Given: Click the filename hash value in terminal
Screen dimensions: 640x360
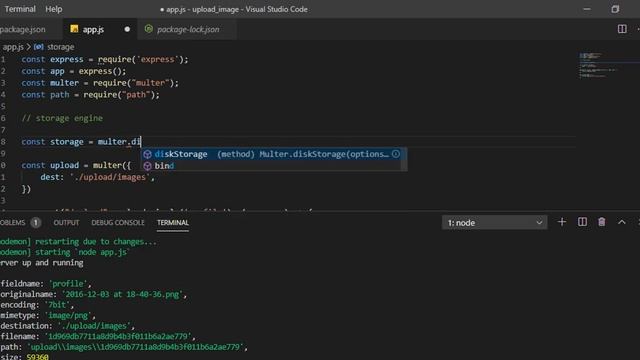Looking at the screenshot, I should point(118,337).
